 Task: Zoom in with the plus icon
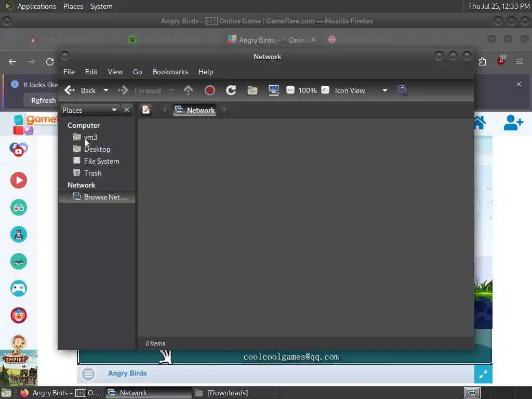(x=325, y=90)
